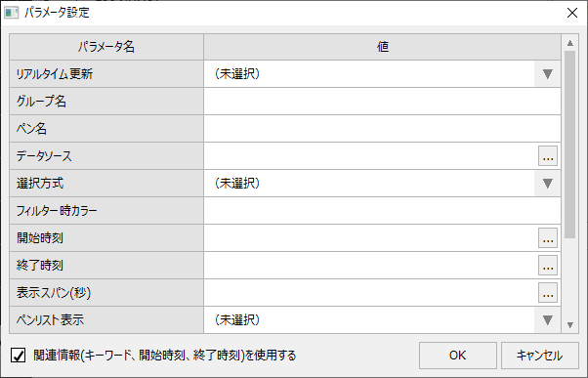Click the 値 column header
Image resolution: width=588 pixels, height=378 pixels.
click(382, 47)
